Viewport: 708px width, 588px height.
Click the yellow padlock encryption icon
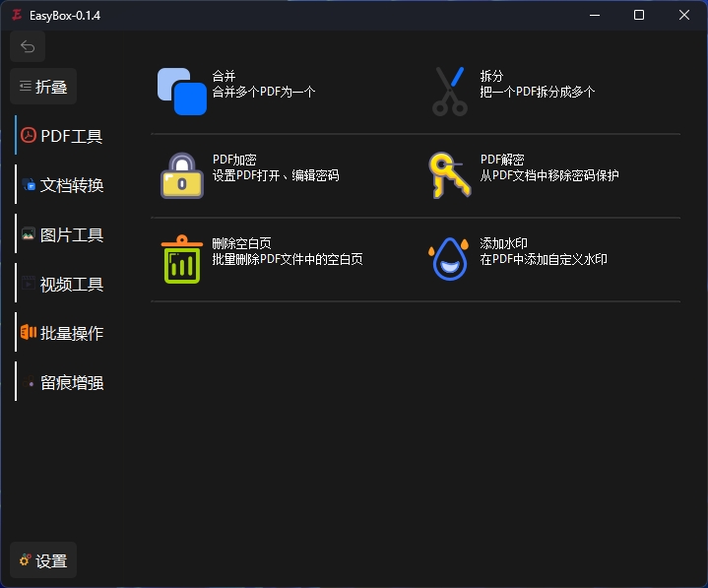pyautogui.click(x=182, y=175)
